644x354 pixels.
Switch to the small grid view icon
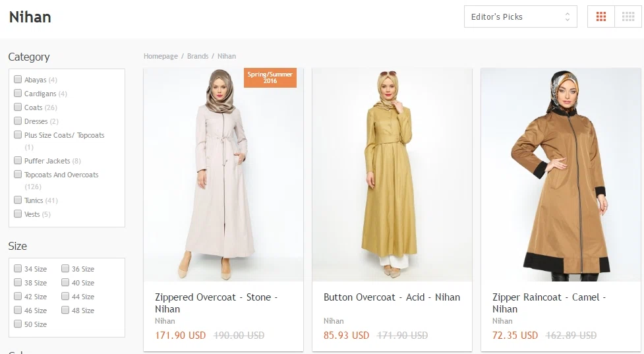click(x=628, y=16)
